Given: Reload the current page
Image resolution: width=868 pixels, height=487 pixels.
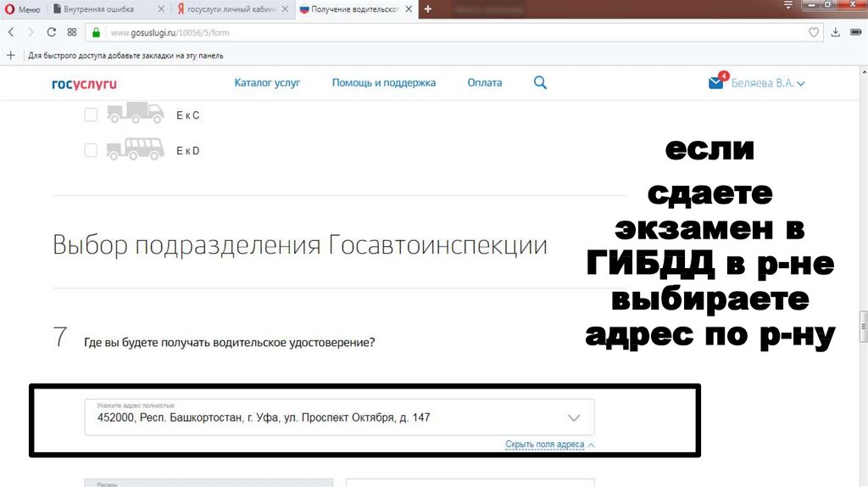Looking at the screenshot, I should click(x=51, y=32).
